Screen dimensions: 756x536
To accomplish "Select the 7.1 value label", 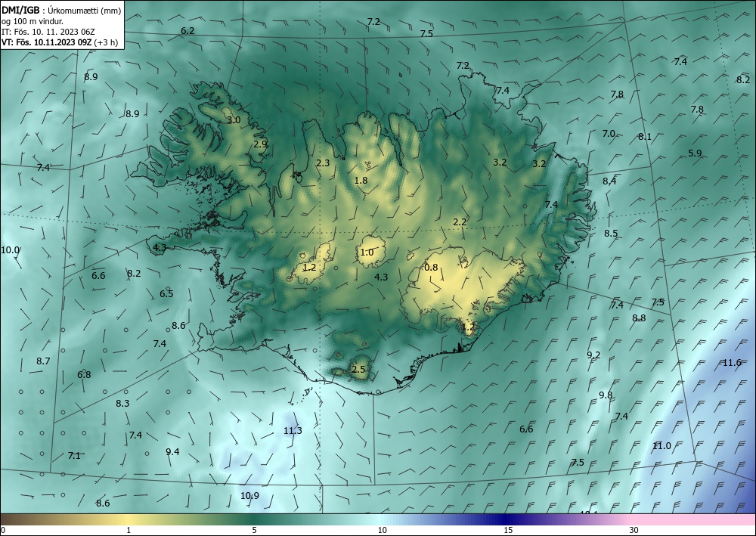I will pyautogui.click(x=74, y=456).
